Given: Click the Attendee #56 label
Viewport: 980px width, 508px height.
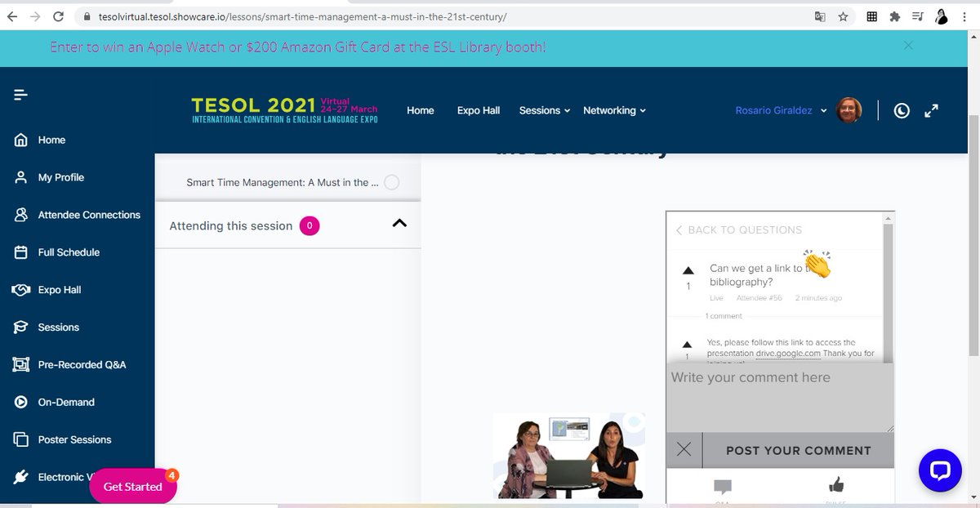Looking at the screenshot, I should (759, 298).
